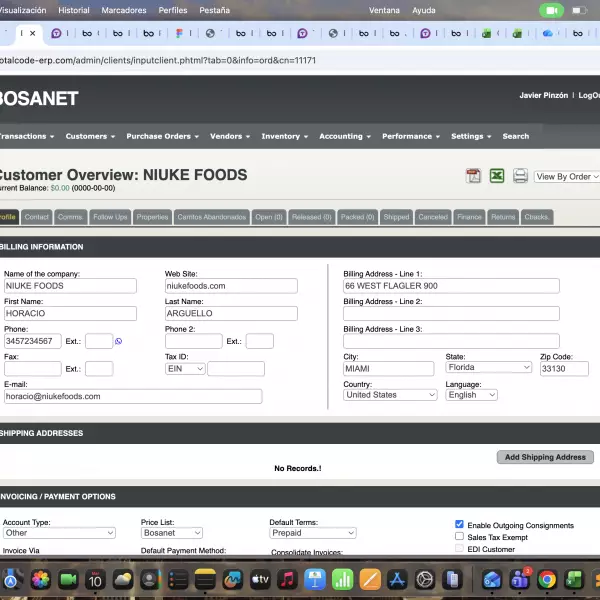Click Add Shipping Address button
This screenshot has width=600, height=600.
(545, 457)
